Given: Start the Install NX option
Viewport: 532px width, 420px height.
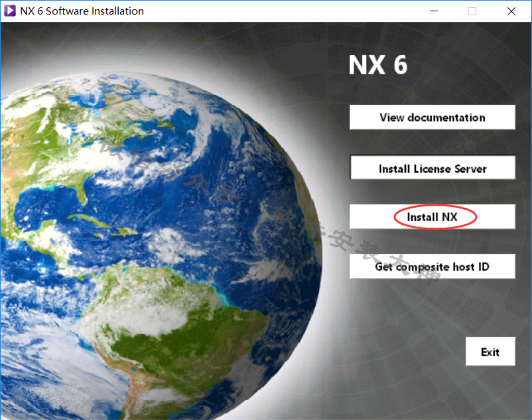Looking at the screenshot, I should [x=432, y=216].
